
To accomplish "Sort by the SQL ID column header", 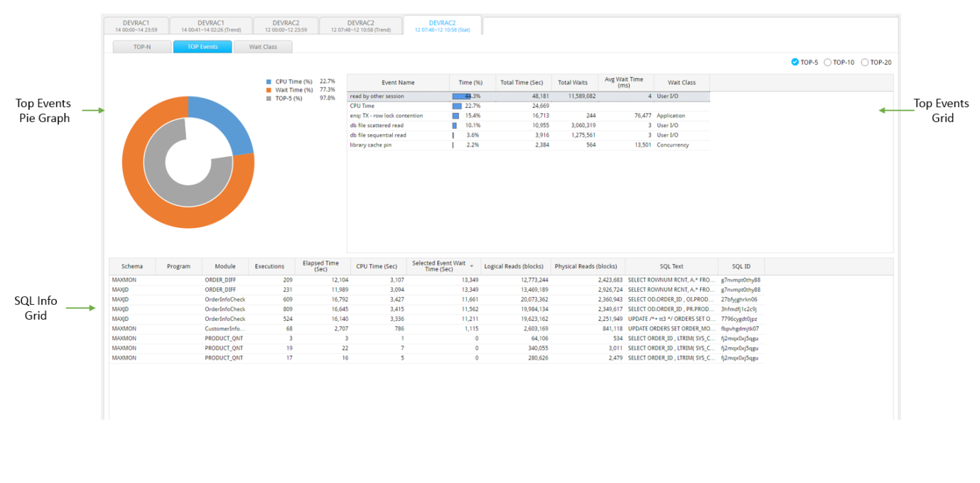I will point(741,266).
